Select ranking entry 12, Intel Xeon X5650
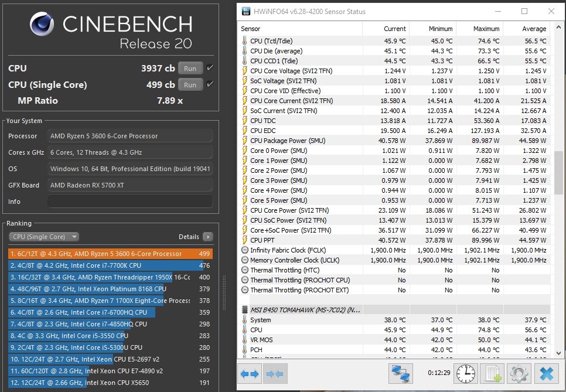 pyautogui.click(x=111, y=383)
